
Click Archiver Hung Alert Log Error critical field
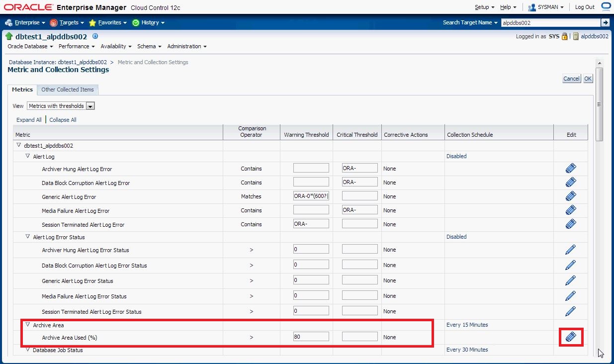[360, 168]
